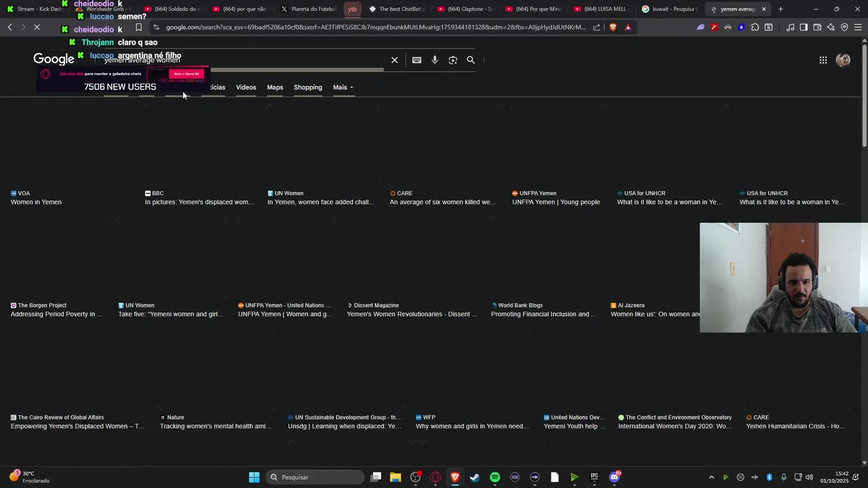
Task: Clear the Google search box with X
Action: coord(395,60)
